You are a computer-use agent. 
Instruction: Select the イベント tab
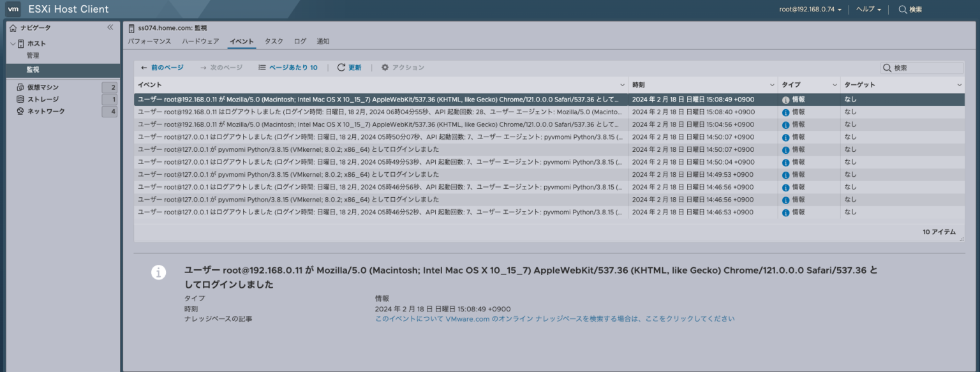(242, 41)
